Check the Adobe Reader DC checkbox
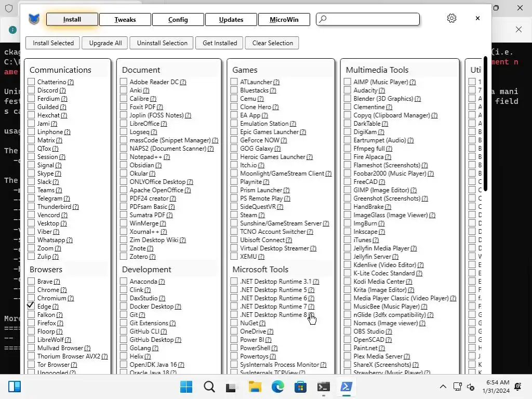The image size is (532, 399). [x=124, y=82]
